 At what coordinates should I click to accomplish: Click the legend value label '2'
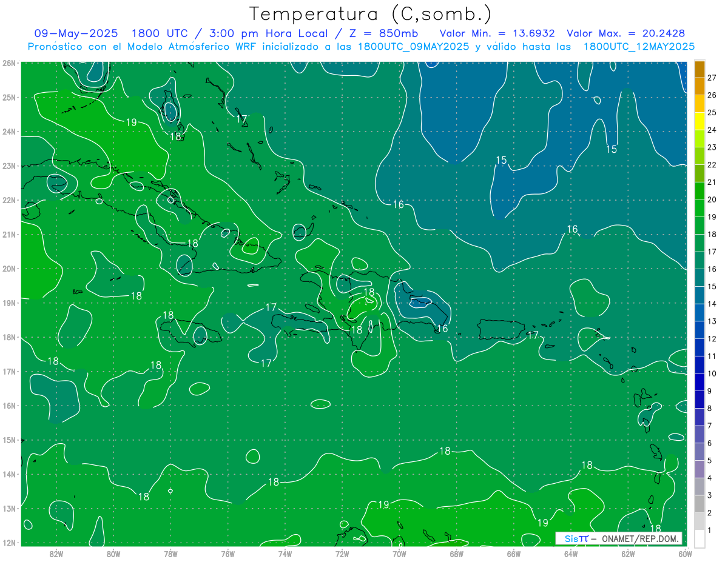point(710,512)
